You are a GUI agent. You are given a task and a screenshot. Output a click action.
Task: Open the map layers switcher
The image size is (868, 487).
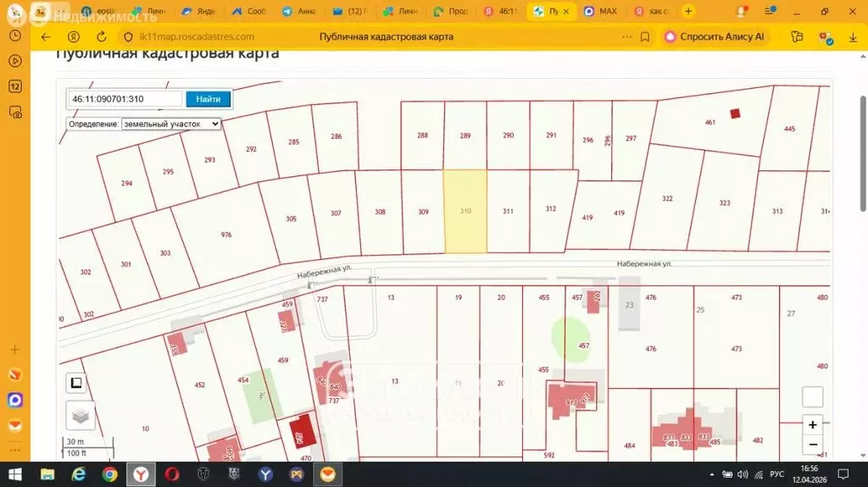81,415
